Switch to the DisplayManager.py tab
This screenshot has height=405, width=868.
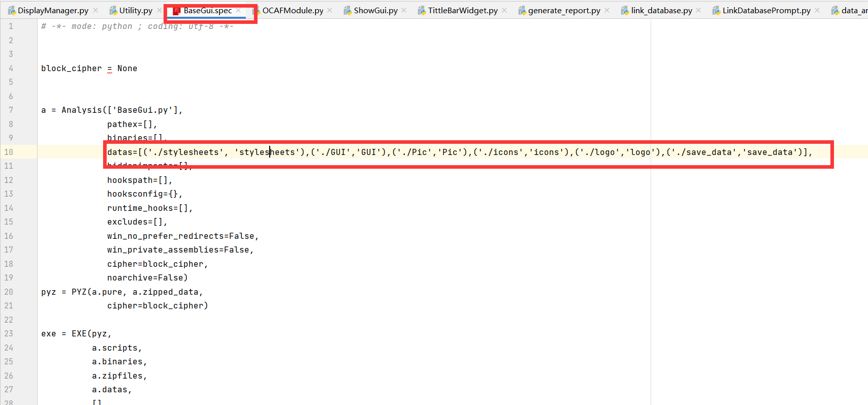click(53, 10)
